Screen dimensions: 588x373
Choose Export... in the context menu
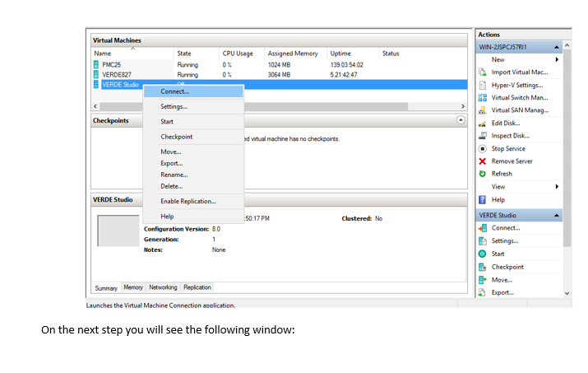(x=193, y=163)
